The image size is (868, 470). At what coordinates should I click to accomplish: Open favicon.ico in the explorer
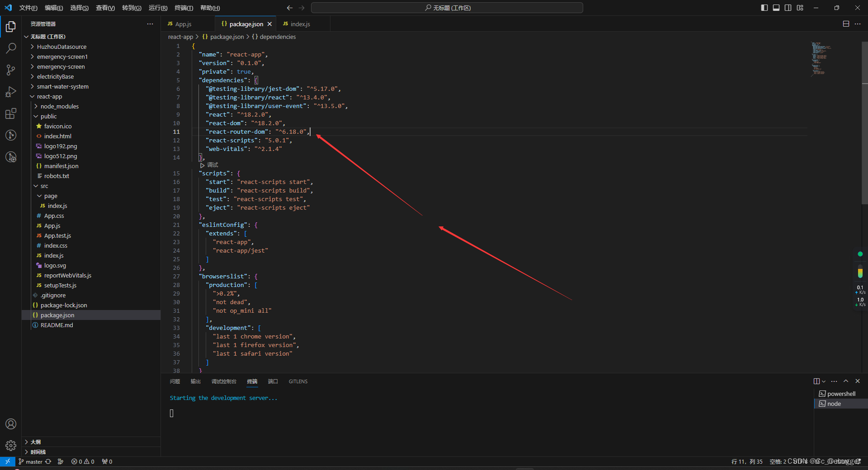57,126
